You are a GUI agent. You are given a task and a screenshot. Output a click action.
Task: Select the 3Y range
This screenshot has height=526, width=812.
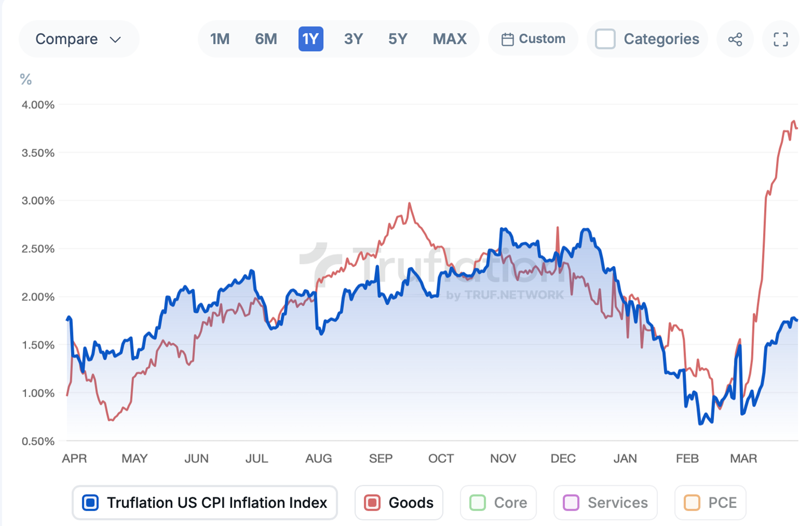tap(353, 39)
